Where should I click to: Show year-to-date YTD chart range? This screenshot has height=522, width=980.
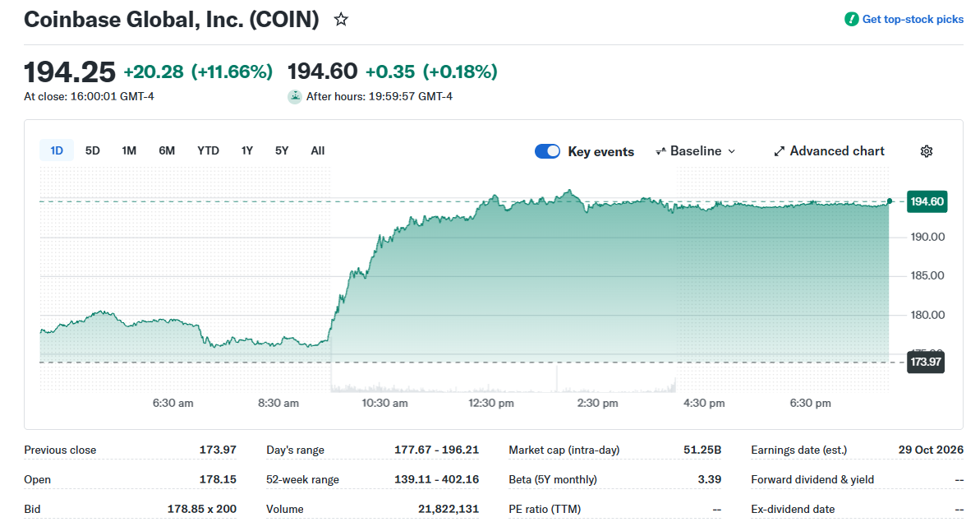point(208,150)
